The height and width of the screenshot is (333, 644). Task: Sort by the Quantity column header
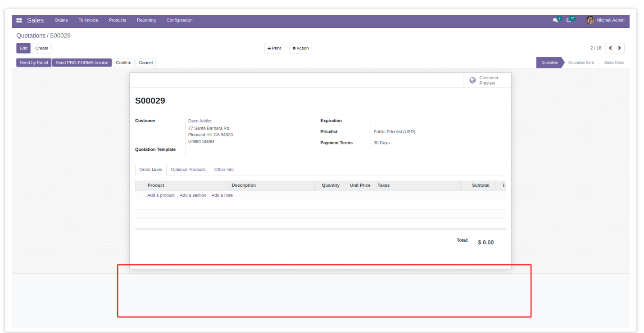[330, 185]
